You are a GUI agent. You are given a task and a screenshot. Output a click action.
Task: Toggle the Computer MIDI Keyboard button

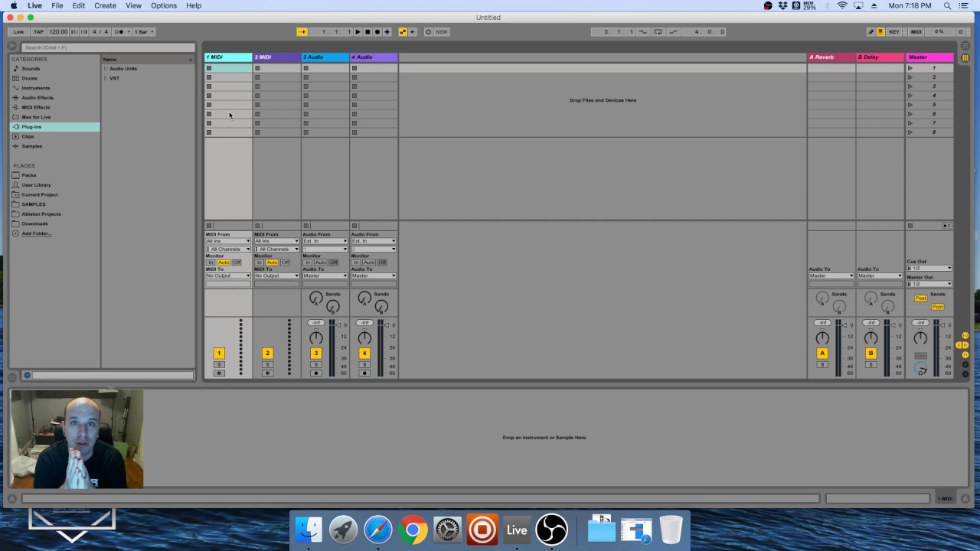pyautogui.click(x=880, y=31)
